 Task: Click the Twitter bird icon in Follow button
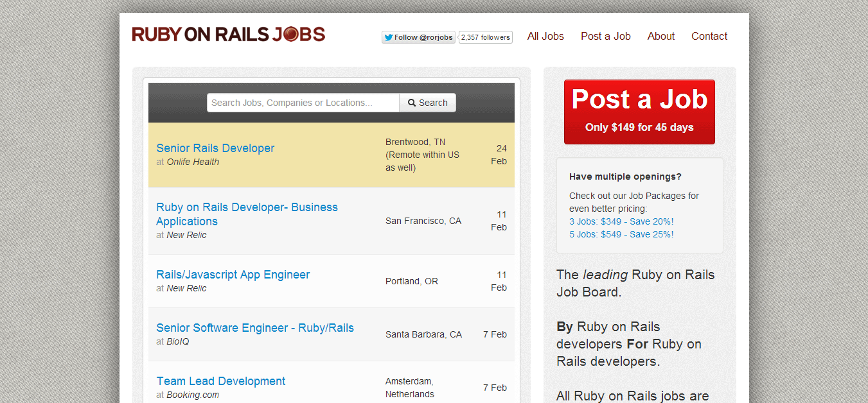tap(388, 37)
